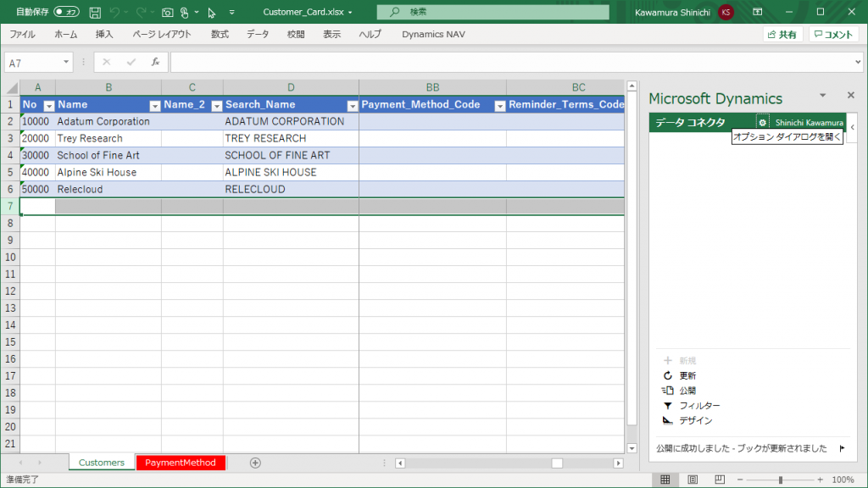Select the cell containing Trey Research

click(108, 138)
